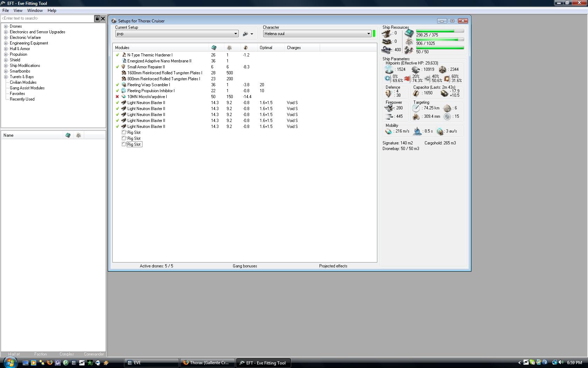Image resolution: width=588 pixels, height=368 pixels.
Task: Click the 800mm Reinforced Rolled Tungsten Plates icon
Action: pyautogui.click(x=124, y=79)
